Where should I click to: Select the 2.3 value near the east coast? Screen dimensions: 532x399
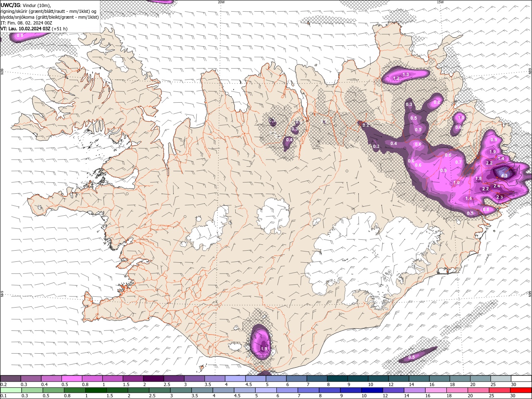500,197
